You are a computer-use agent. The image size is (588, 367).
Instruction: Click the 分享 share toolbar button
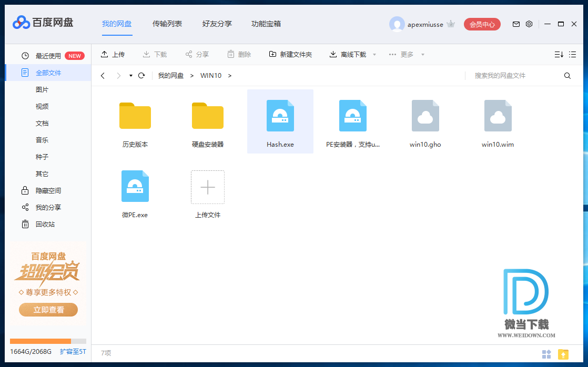pyautogui.click(x=197, y=54)
